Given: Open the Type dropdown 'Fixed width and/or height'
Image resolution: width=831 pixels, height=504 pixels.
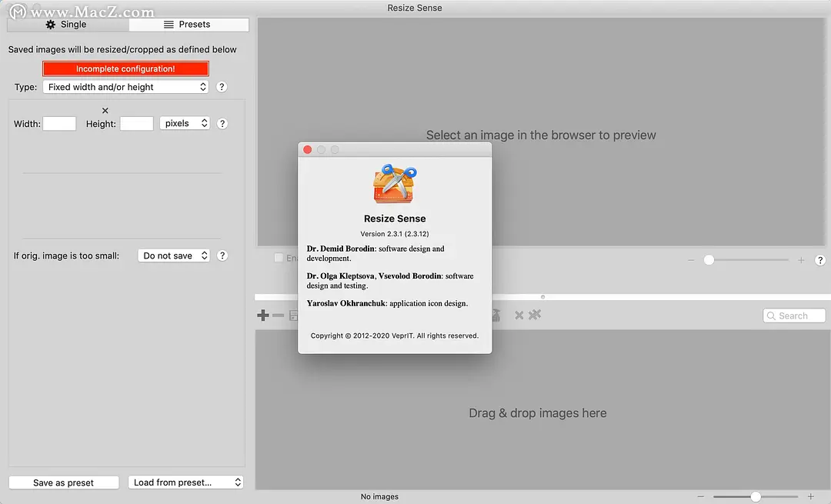Looking at the screenshot, I should 125,87.
